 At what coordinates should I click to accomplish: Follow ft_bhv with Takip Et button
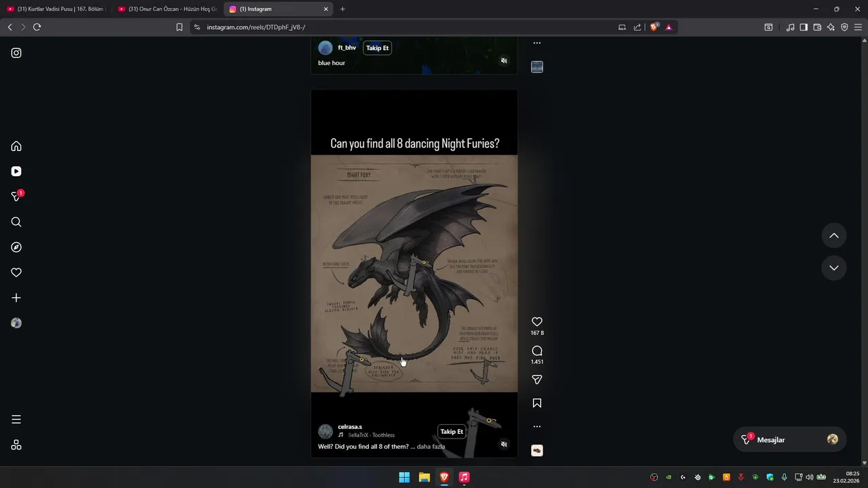378,48
